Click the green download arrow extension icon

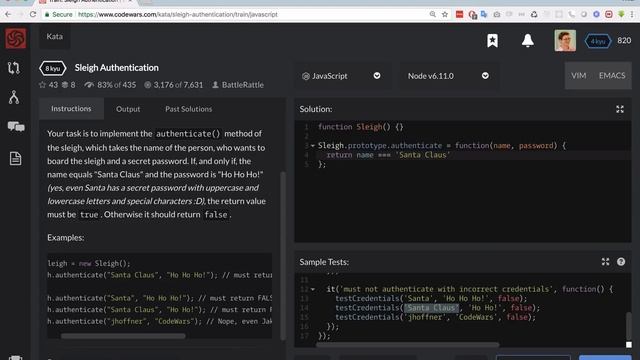coord(621,14)
